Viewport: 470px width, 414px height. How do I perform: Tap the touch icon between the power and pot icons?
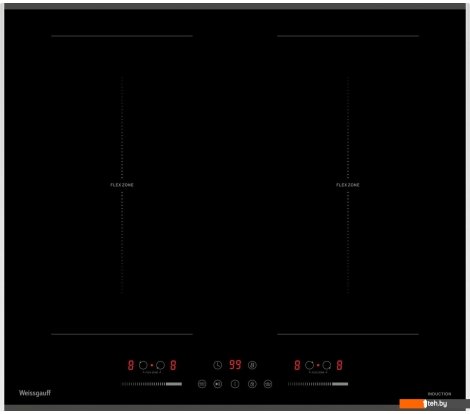[x=252, y=384]
